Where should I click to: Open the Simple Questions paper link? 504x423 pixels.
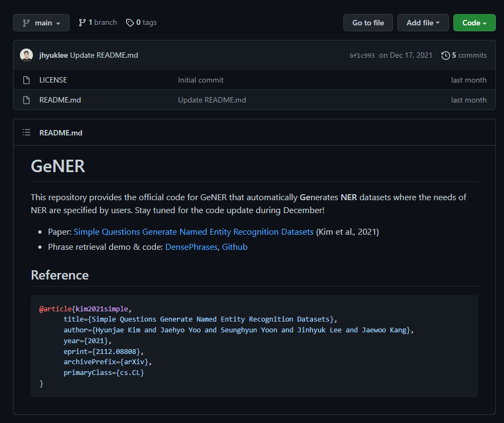(194, 232)
